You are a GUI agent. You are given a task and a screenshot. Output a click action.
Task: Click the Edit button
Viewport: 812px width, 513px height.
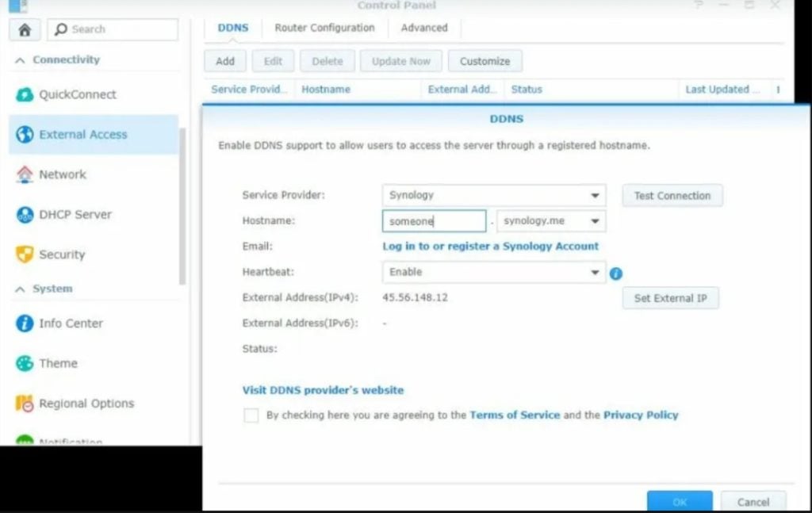[x=273, y=61]
